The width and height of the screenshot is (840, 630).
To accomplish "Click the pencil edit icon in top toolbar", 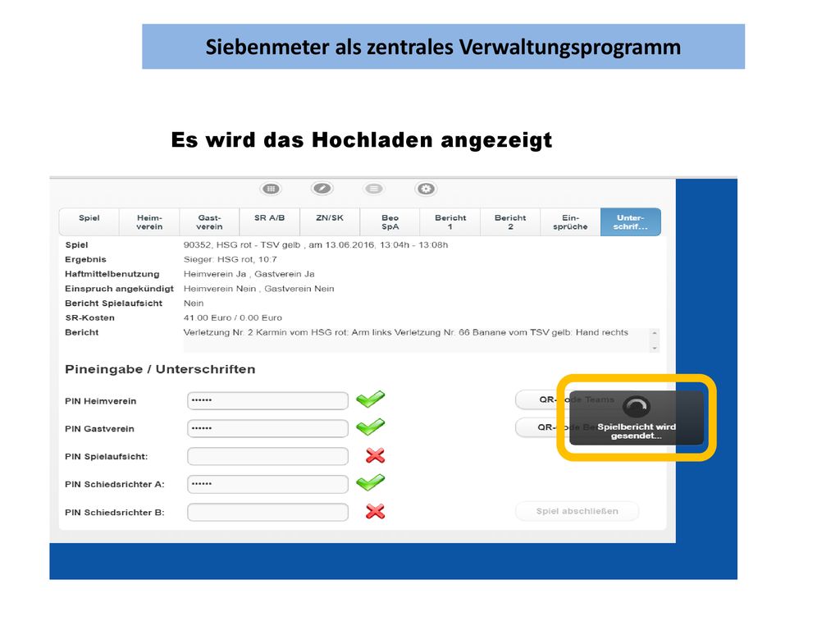I will 322,189.
